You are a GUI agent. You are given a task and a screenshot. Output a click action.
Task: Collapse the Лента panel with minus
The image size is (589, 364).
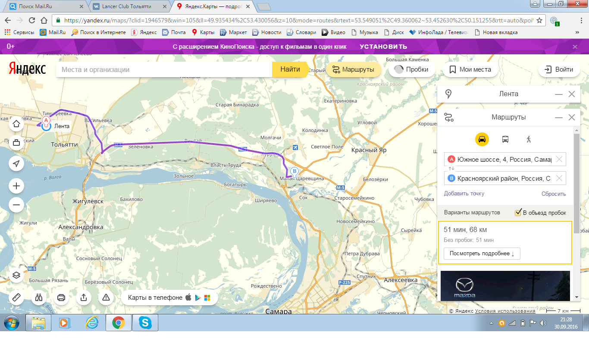click(559, 94)
